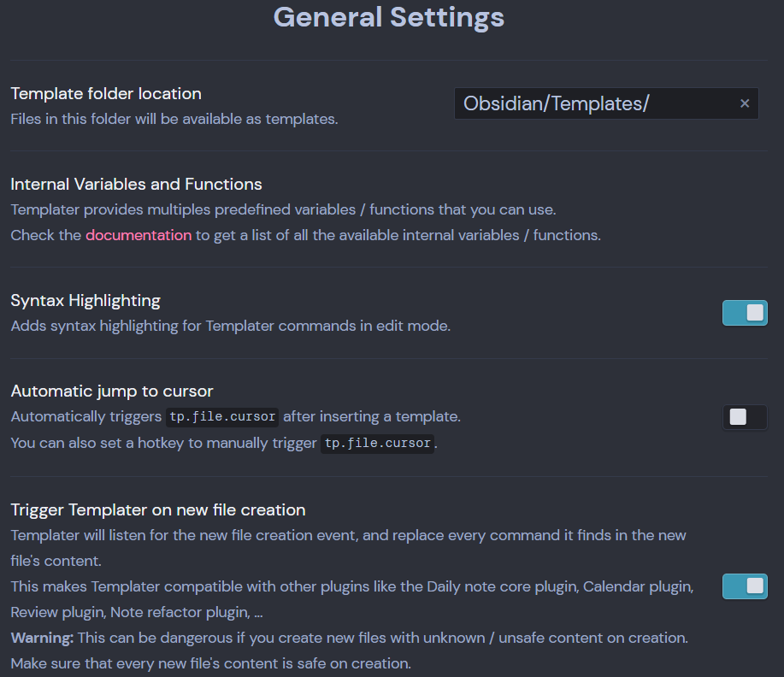Clear the Template folder location field

tap(745, 103)
